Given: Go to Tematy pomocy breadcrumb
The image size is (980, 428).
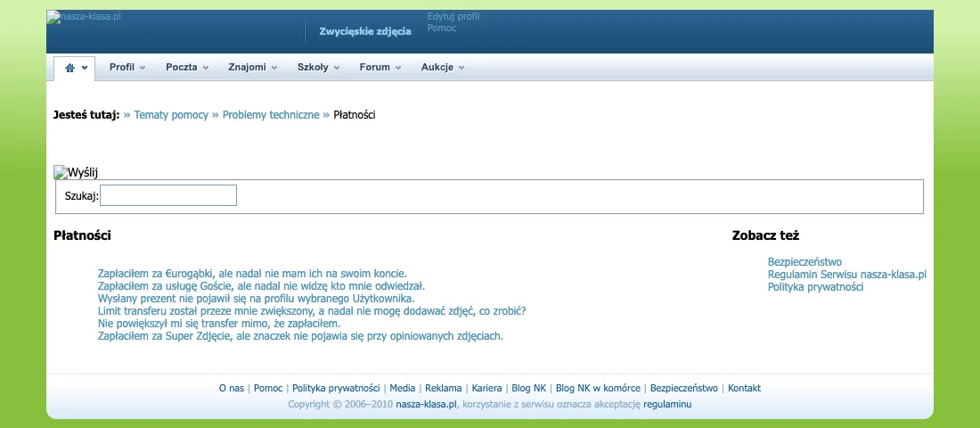Looking at the screenshot, I should click(171, 115).
